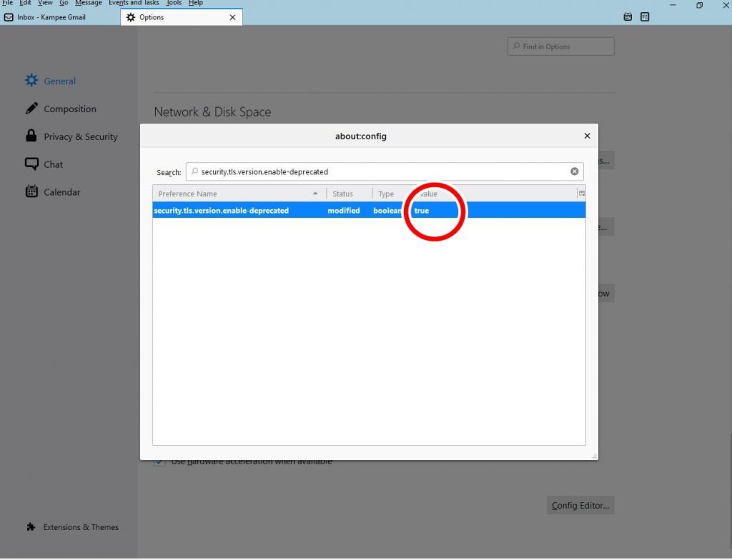Select Privacy & Security padlock icon
This screenshot has width=732, height=560.
[x=31, y=136]
